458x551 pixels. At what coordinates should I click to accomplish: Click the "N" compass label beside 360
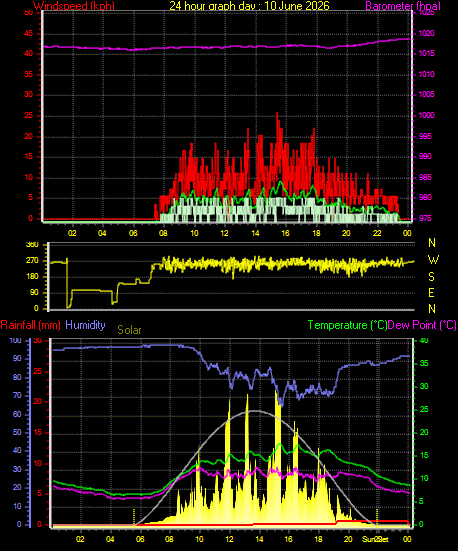(x=432, y=242)
